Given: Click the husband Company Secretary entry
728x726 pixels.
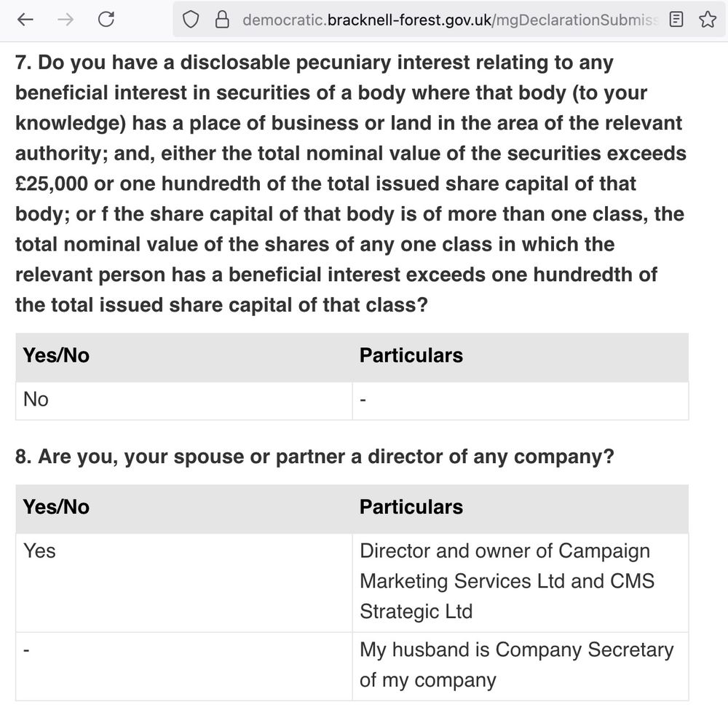Looking at the screenshot, I should pyautogui.click(x=515, y=665).
